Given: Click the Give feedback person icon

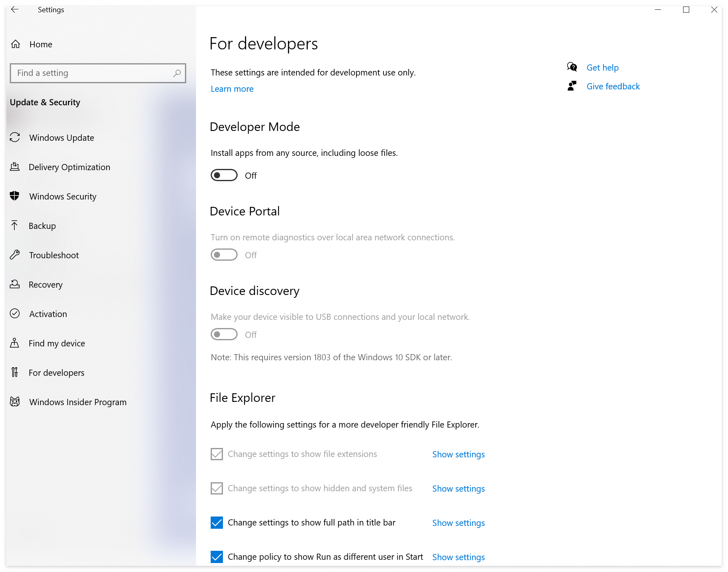Looking at the screenshot, I should point(572,86).
